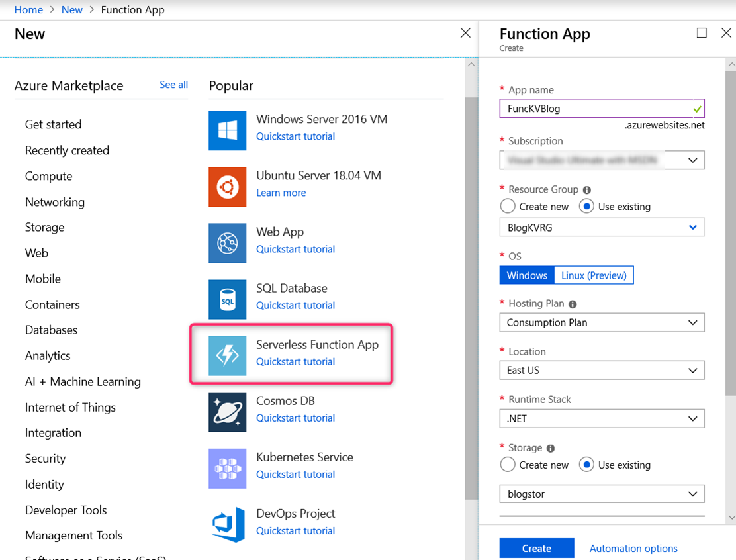Go to Home in the breadcrumb
This screenshot has width=736, height=560.
click(x=28, y=10)
